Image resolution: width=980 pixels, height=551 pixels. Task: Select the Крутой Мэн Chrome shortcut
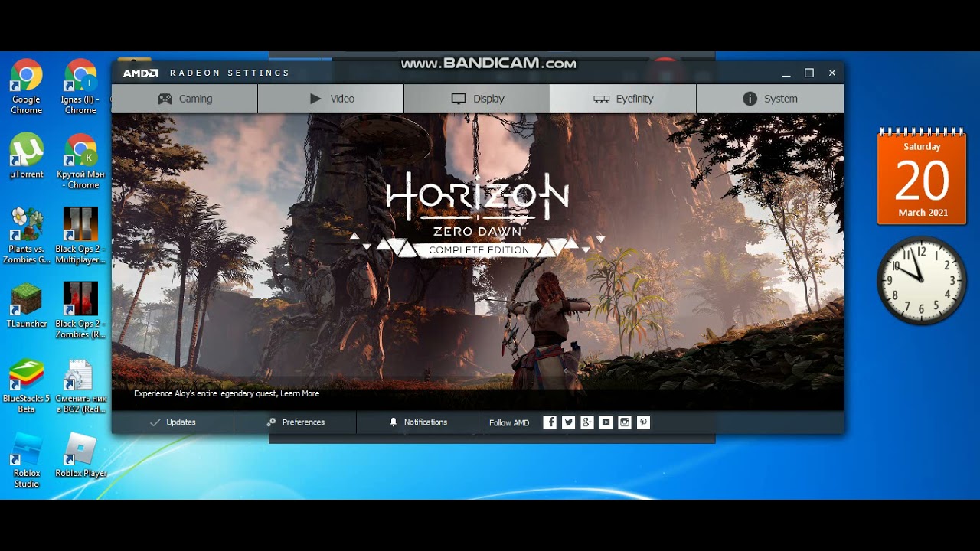coord(80,161)
